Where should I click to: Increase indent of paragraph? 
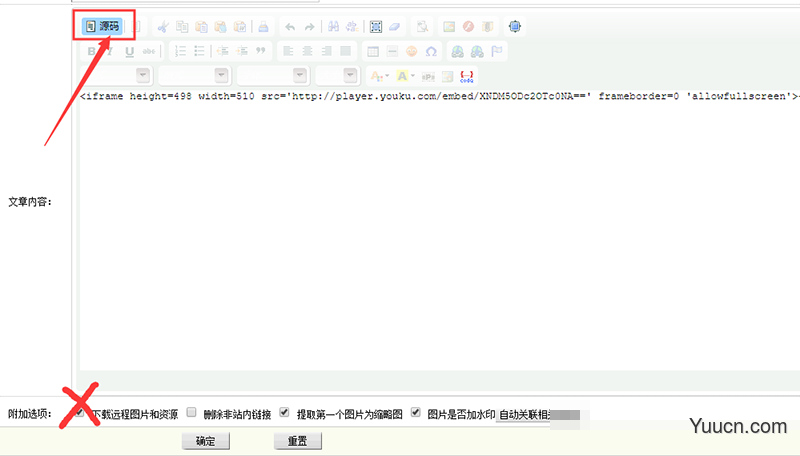[242, 51]
